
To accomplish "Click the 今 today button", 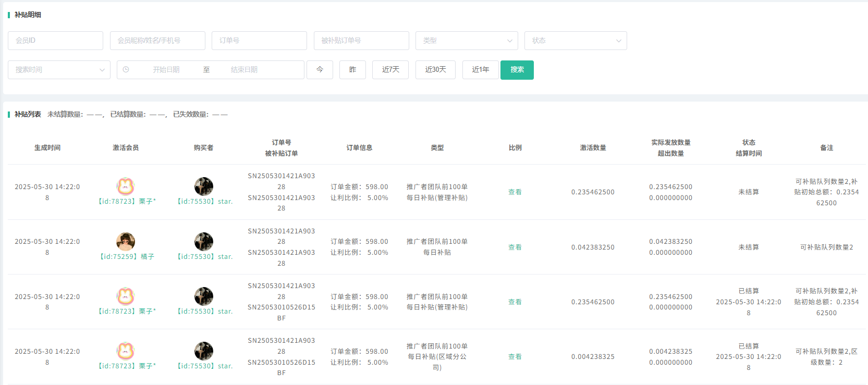I will click(320, 70).
